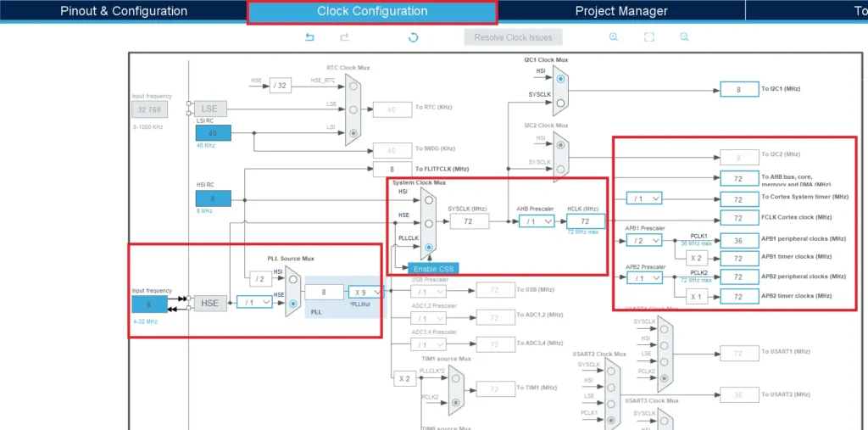
Task: Click the To I2C1 (MHz) value box
Action: click(x=739, y=89)
